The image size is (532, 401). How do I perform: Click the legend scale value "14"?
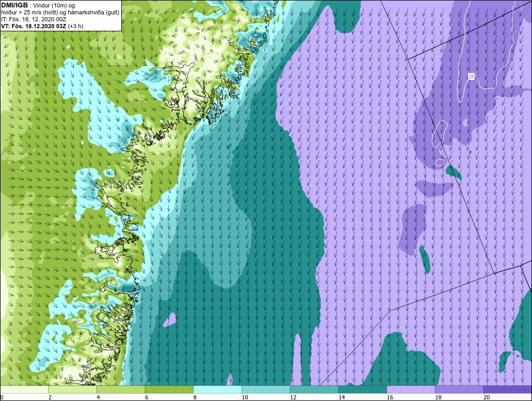click(342, 397)
